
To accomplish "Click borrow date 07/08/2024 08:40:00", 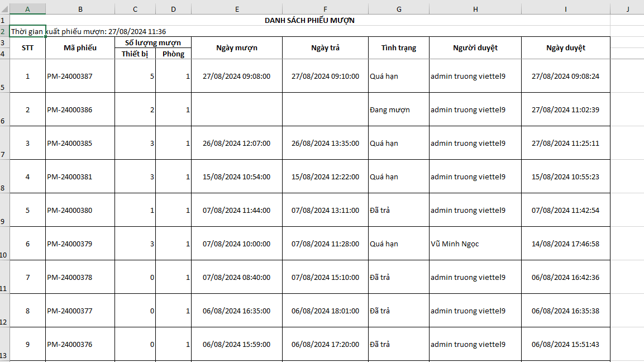I will pos(237,277).
